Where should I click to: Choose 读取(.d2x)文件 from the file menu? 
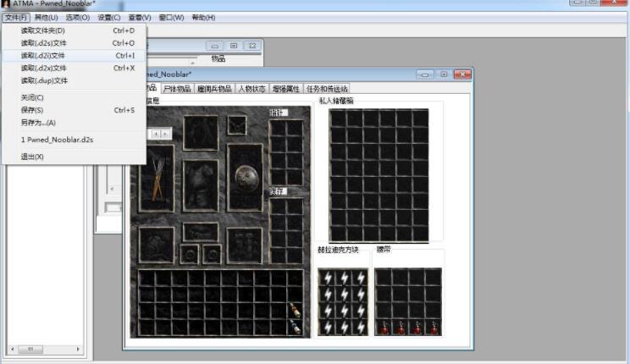[x=74, y=68]
